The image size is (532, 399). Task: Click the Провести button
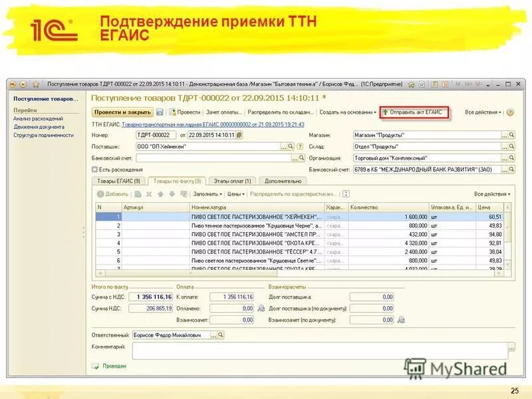point(185,112)
